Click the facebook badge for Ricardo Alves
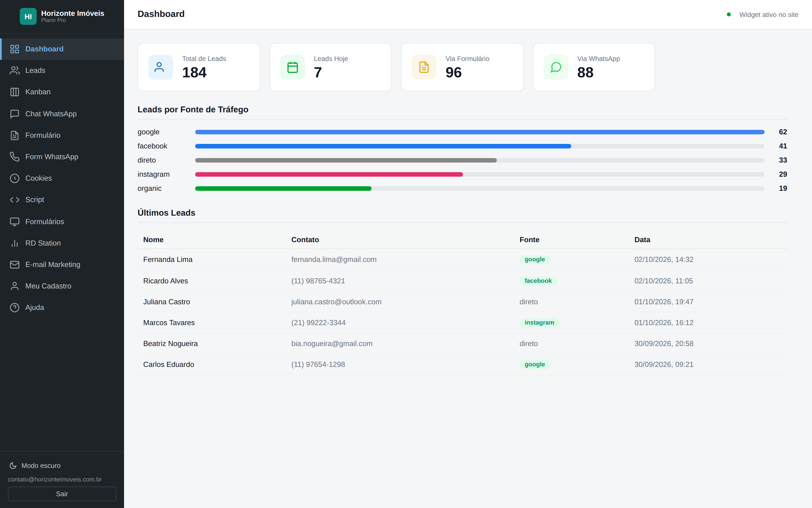 pos(538,281)
